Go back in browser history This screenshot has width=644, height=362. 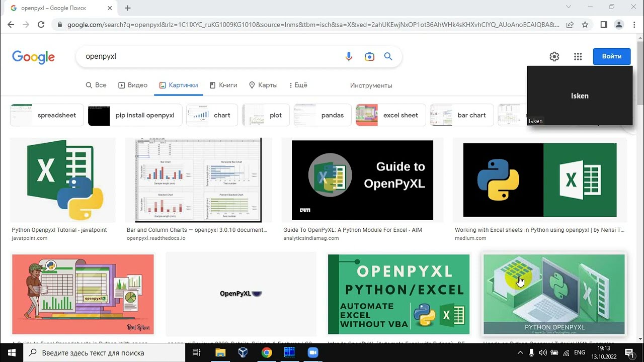point(11,24)
